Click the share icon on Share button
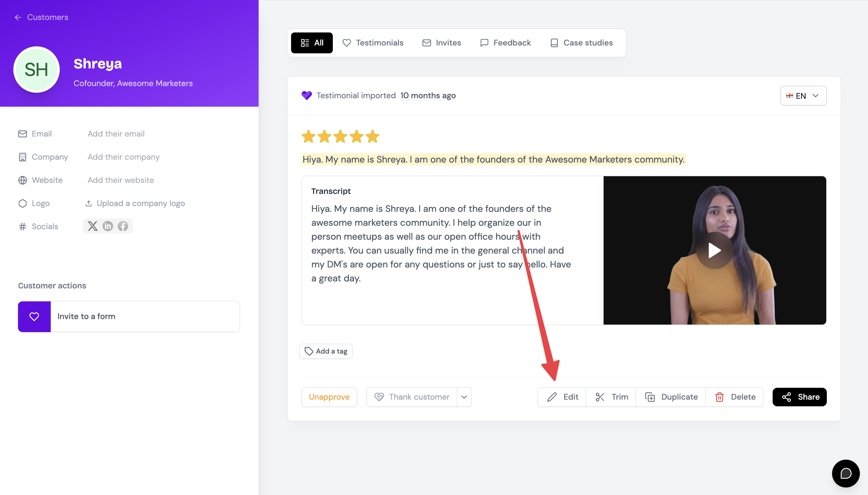Viewport: 868px width, 495px height. coord(787,397)
